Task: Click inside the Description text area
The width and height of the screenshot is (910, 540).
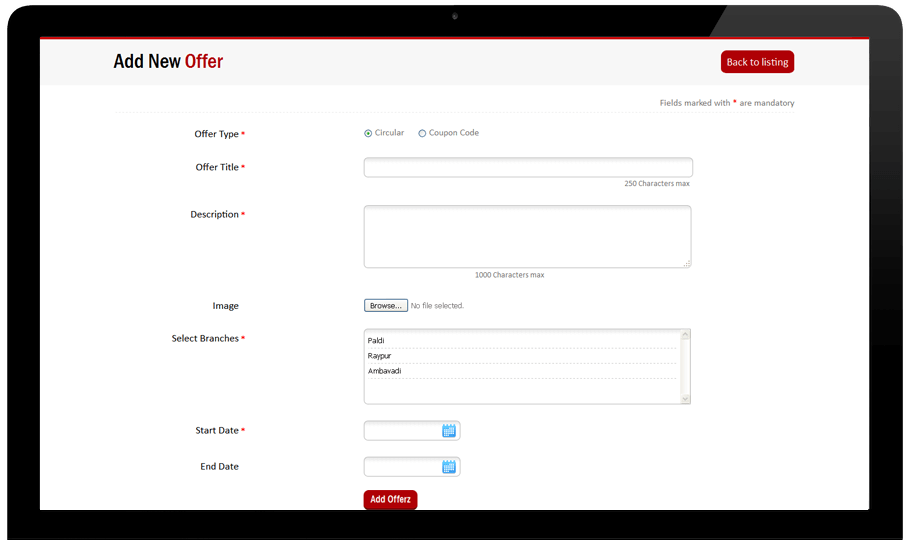Action: pyautogui.click(x=527, y=236)
